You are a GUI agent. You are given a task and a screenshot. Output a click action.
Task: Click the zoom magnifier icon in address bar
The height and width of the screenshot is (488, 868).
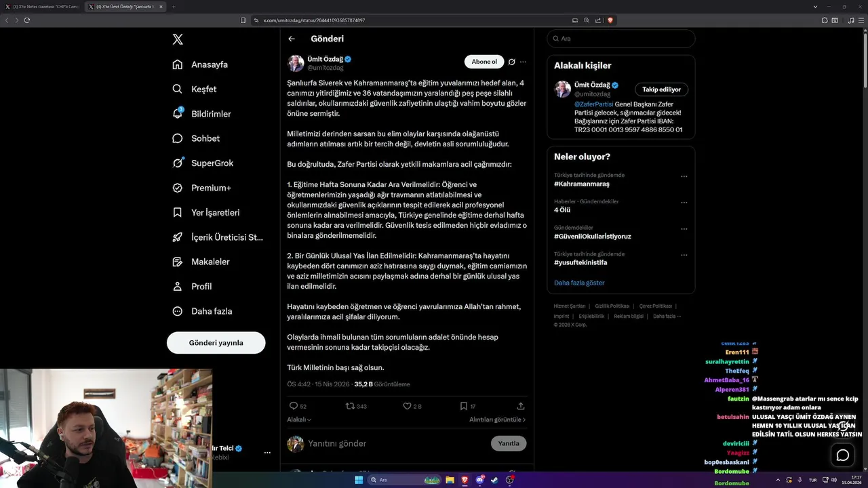point(587,20)
